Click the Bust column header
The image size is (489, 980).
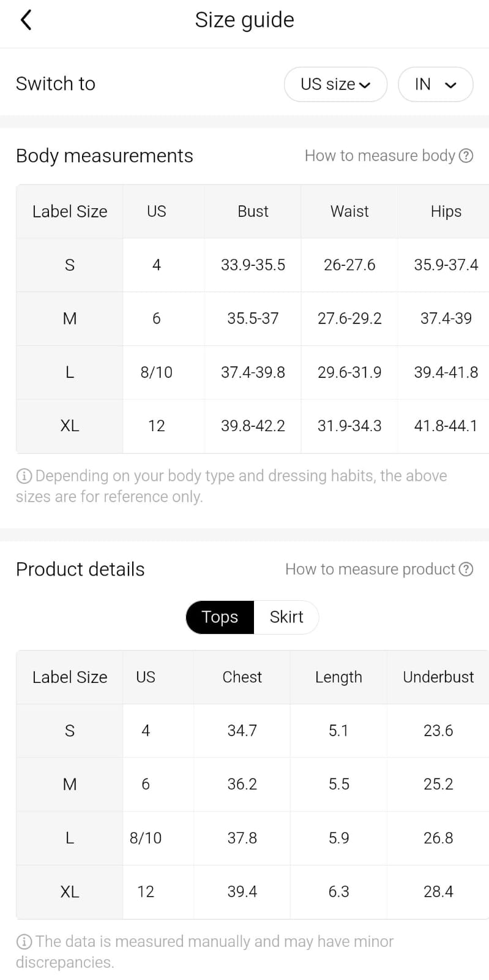253,211
